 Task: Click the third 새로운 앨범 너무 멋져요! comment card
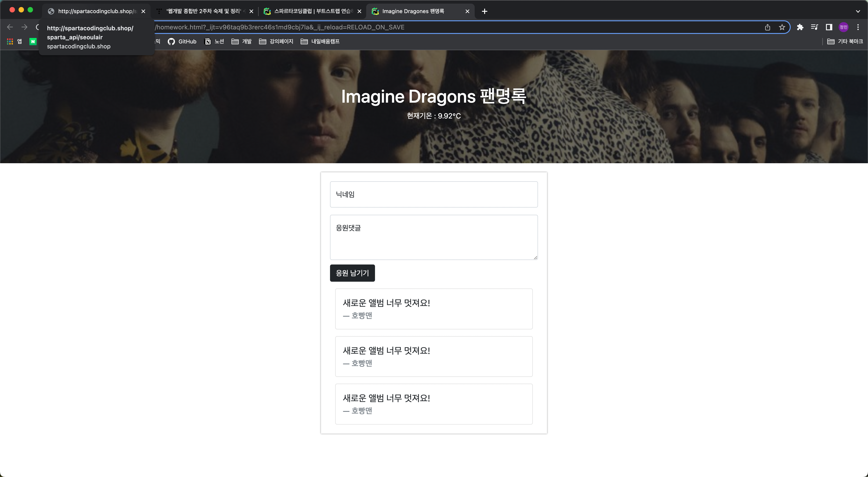coord(434,404)
